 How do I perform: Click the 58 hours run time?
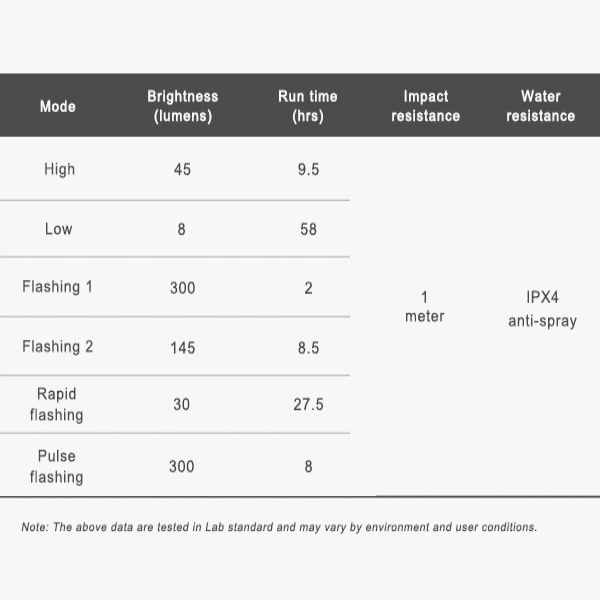tap(308, 229)
